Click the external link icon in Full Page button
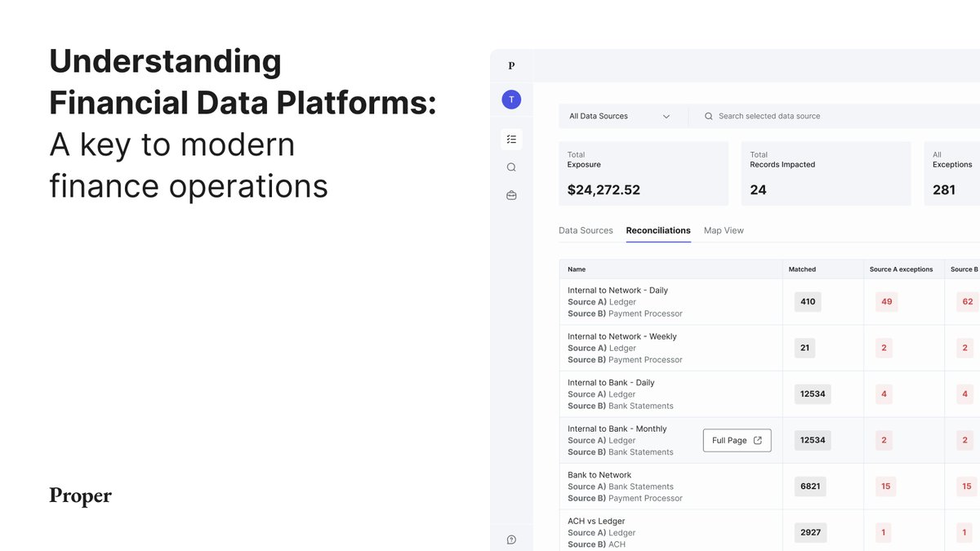This screenshot has width=980, height=551. [x=758, y=440]
